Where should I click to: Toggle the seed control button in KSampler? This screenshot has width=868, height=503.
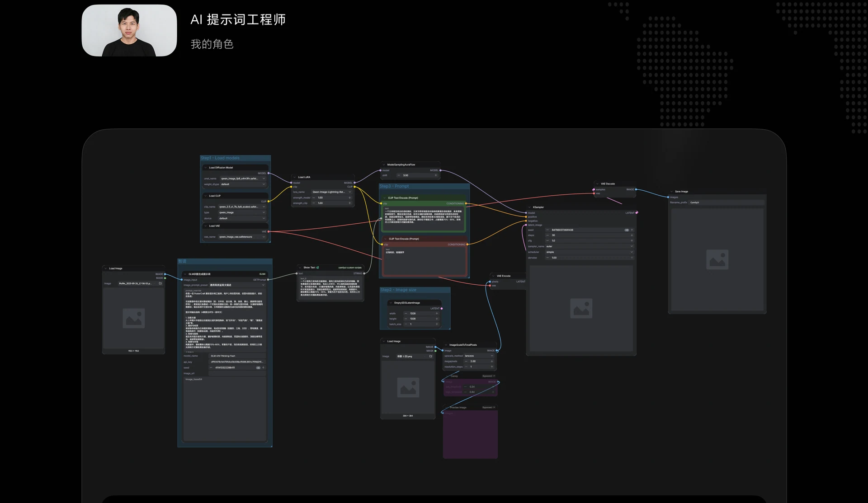point(627,230)
